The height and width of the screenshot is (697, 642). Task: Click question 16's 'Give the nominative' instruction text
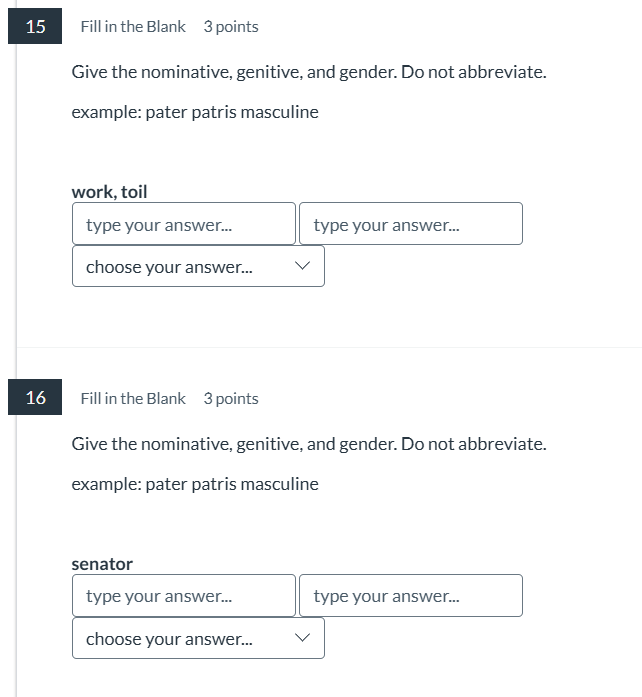pyautogui.click(x=309, y=444)
